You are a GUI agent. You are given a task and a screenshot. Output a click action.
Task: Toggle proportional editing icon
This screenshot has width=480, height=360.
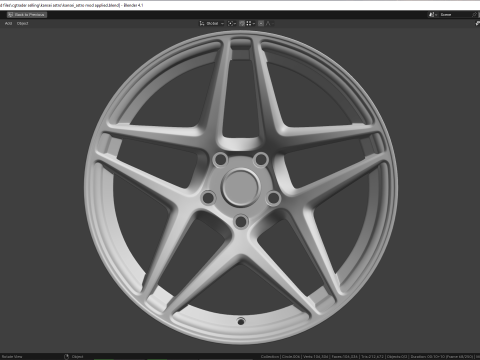[261, 23]
